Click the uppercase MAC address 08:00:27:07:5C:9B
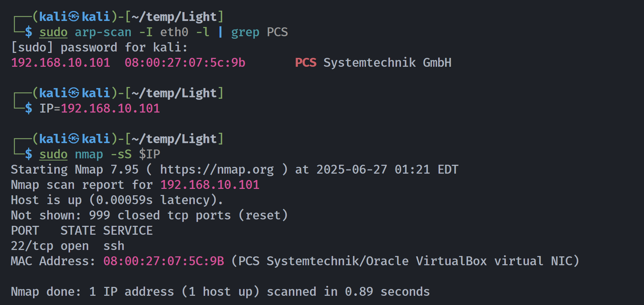This screenshot has height=305, width=644. point(164,261)
